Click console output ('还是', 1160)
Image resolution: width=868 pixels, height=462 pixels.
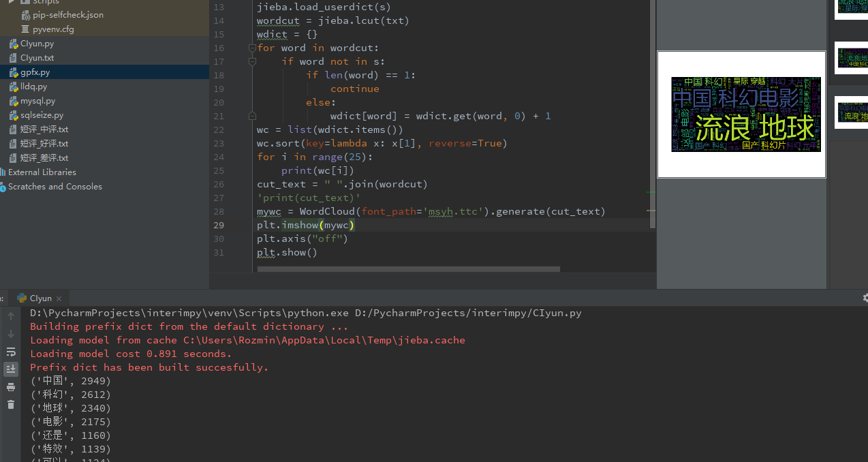point(70,435)
